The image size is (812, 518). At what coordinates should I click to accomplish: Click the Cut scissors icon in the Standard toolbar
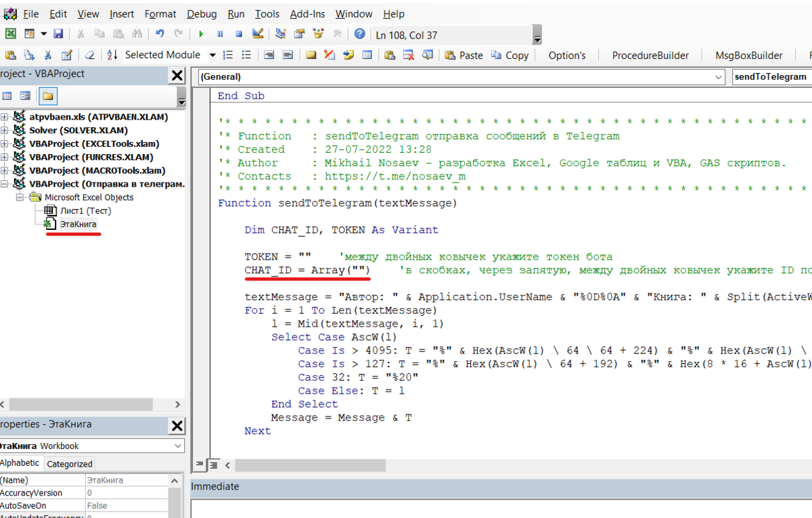point(81,34)
